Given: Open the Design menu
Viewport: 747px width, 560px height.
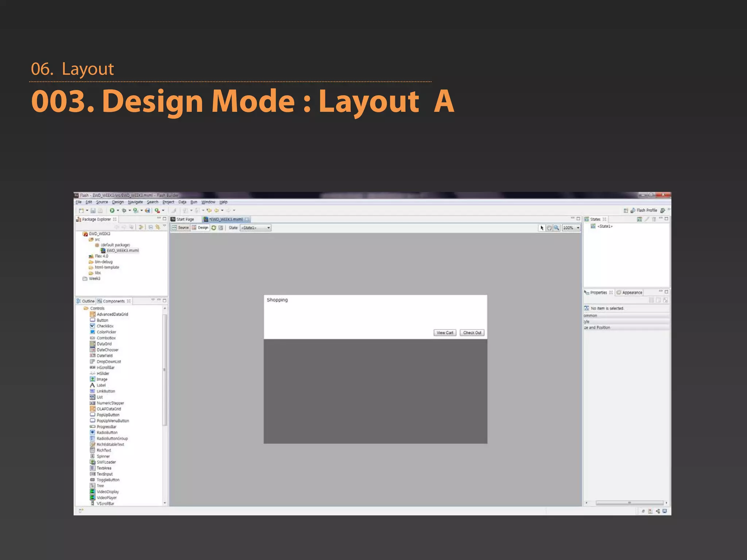Looking at the screenshot, I should (x=118, y=202).
